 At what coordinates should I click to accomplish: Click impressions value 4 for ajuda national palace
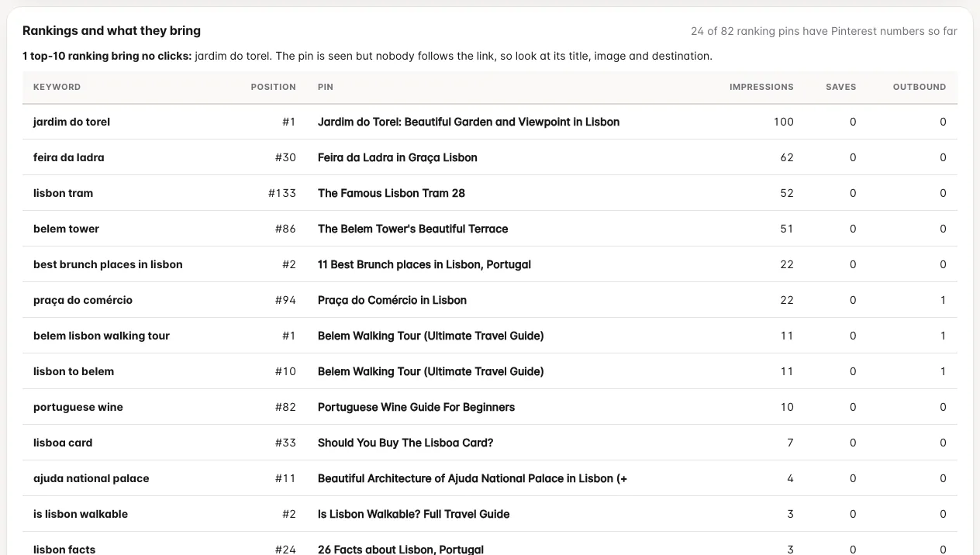click(790, 478)
